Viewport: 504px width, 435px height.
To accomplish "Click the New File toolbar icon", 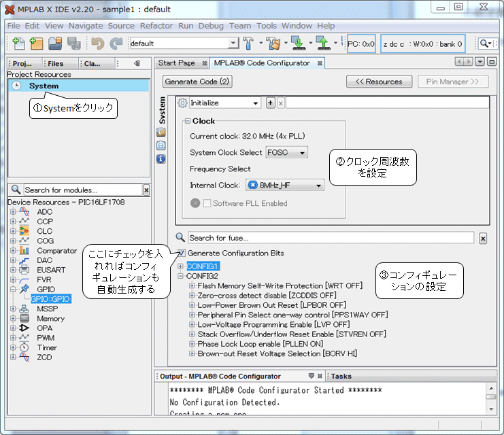I will tap(18, 43).
